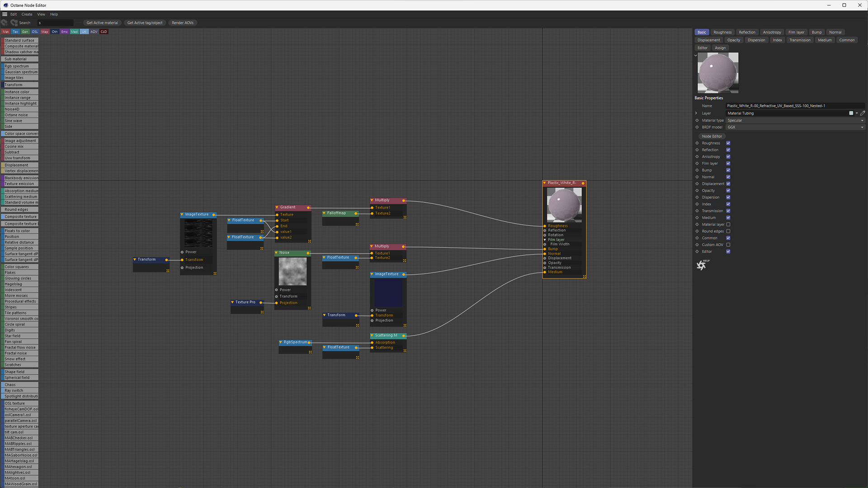
Task: Click the keyframe diamond beside BRDF model
Action: (697, 127)
